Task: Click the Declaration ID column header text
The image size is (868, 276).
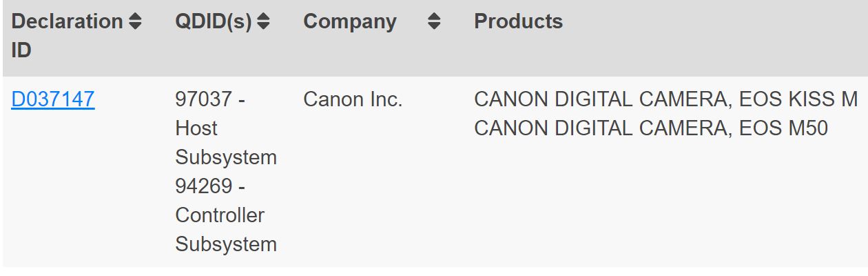Action: [x=67, y=22]
